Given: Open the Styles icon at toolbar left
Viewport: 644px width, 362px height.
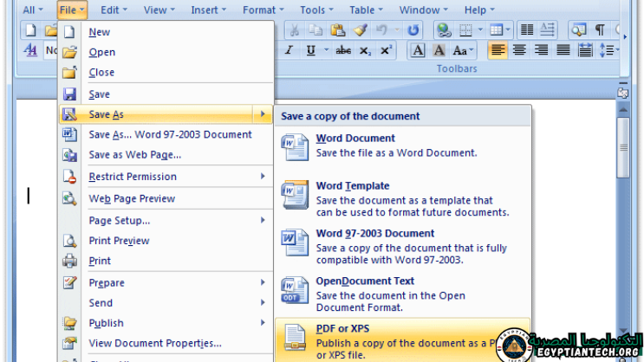Looking at the screenshot, I should [x=31, y=50].
